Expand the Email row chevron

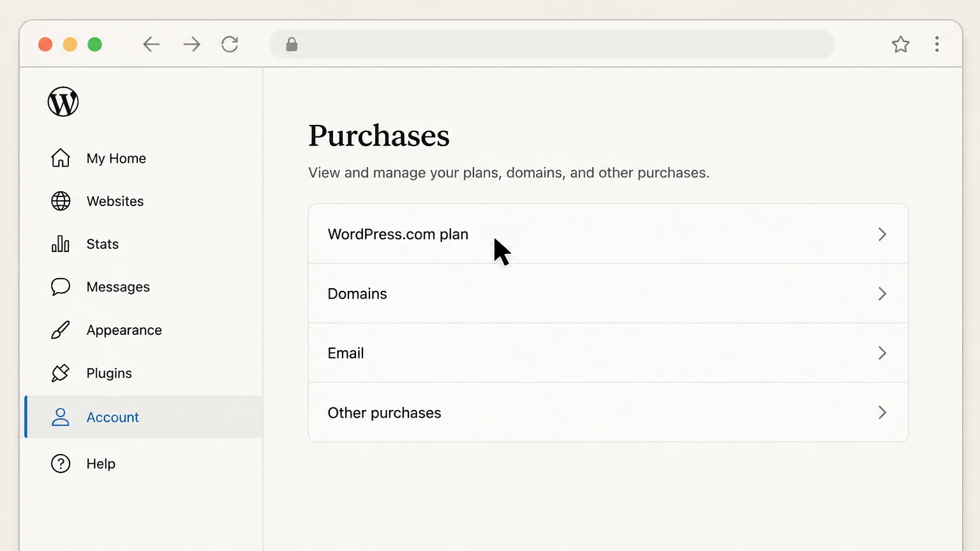[882, 353]
